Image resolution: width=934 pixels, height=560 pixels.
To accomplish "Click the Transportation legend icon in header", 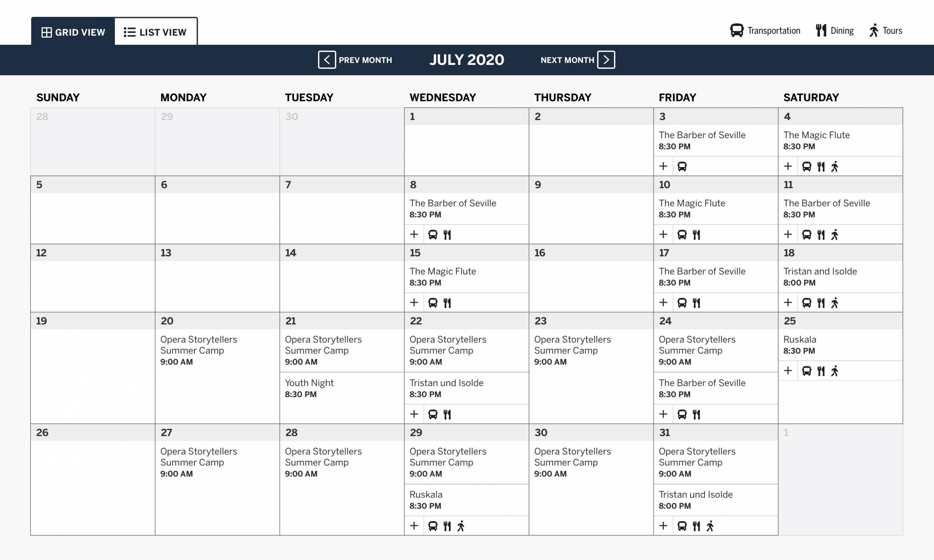I will pos(737,31).
